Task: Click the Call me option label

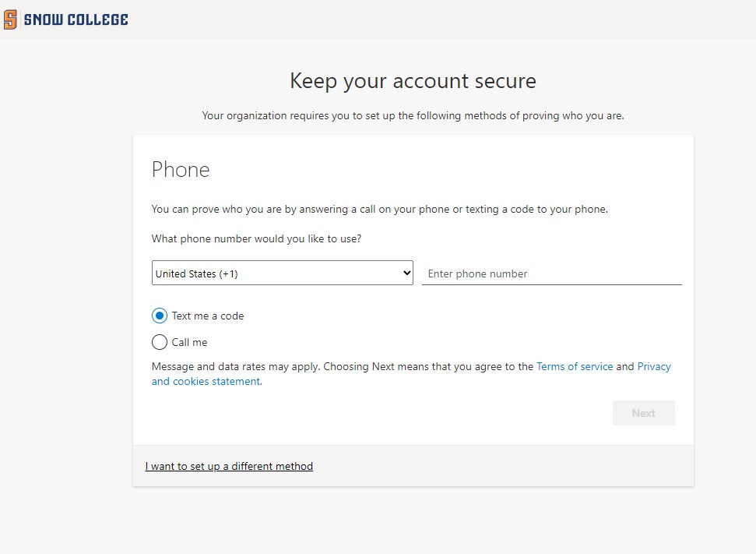Action: click(189, 342)
